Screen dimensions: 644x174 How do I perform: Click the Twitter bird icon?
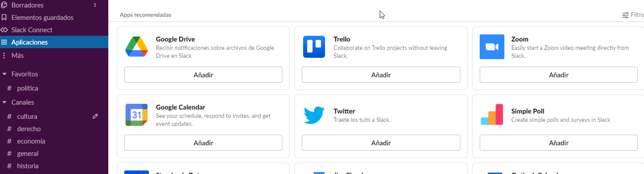(x=314, y=115)
